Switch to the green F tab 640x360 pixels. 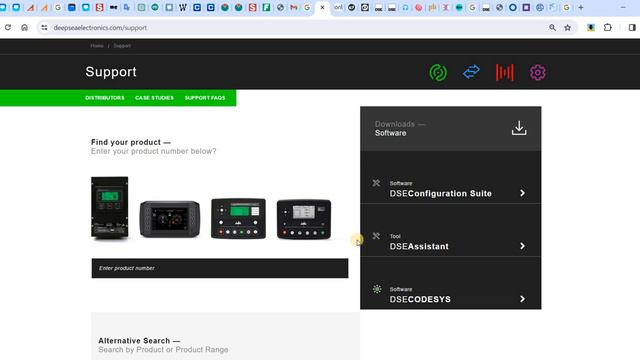pyautogui.click(x=267, y=7)
